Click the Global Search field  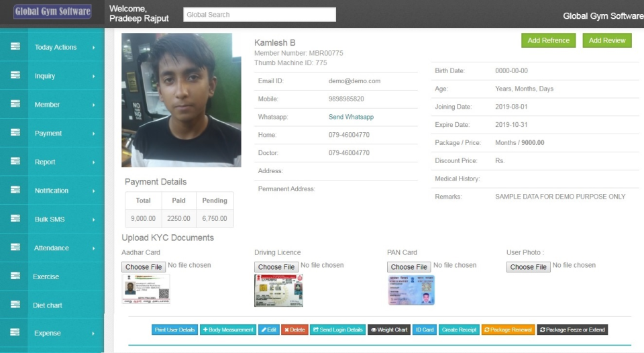tap(260, 14)
